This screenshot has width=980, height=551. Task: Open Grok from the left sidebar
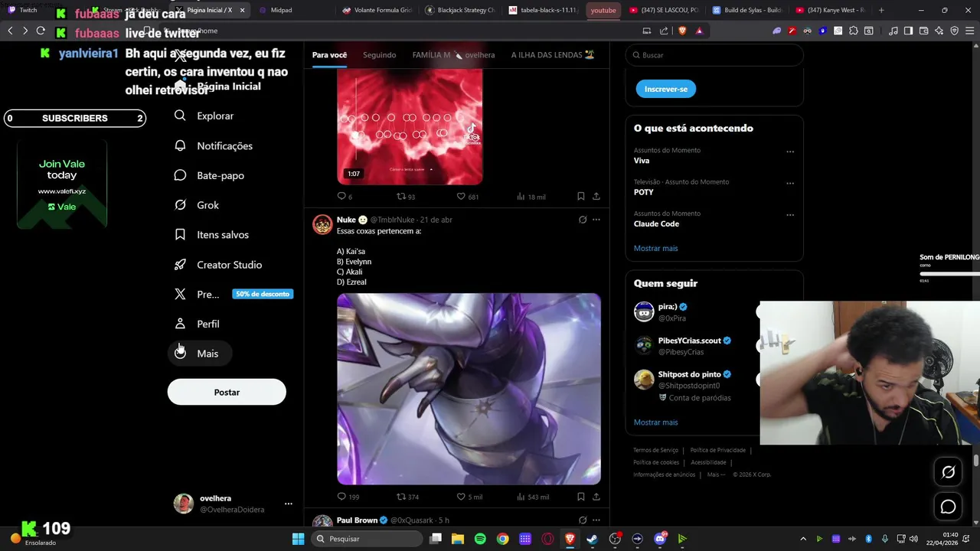click(197, 205)
